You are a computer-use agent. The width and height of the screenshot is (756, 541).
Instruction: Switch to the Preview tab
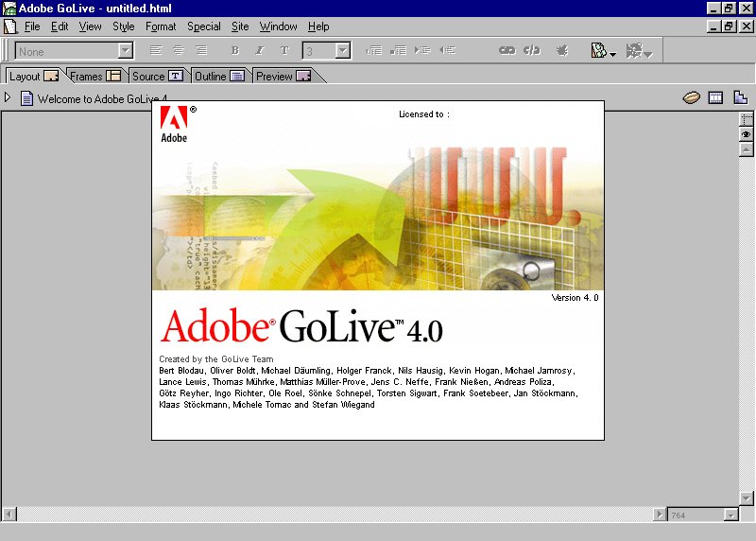[x=283, y=77]
